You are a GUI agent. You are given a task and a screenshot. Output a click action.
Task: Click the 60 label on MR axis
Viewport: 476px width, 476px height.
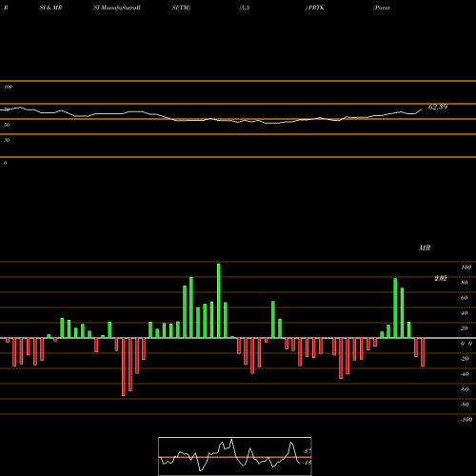click(x=465, y=298)
